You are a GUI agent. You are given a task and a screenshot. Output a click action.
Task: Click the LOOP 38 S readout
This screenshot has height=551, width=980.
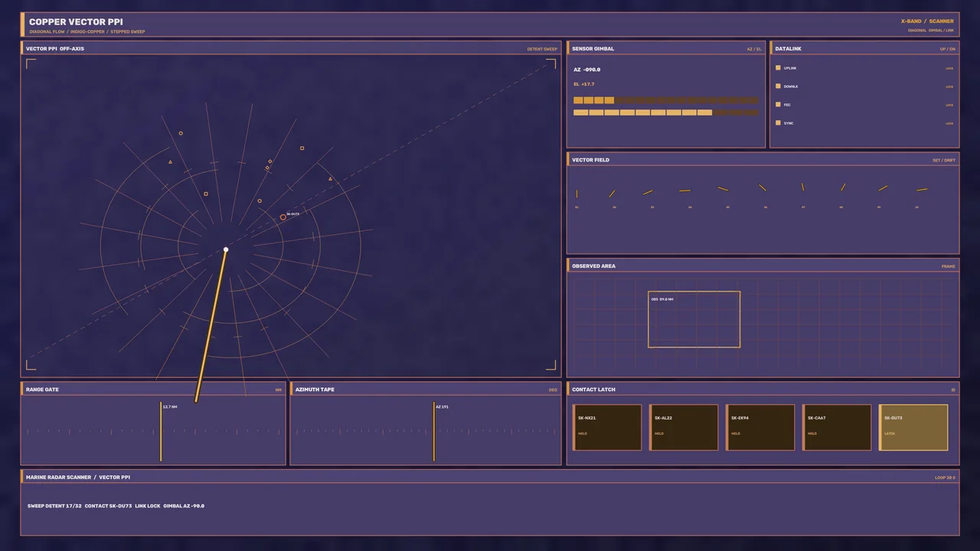[x=945, y=478]
